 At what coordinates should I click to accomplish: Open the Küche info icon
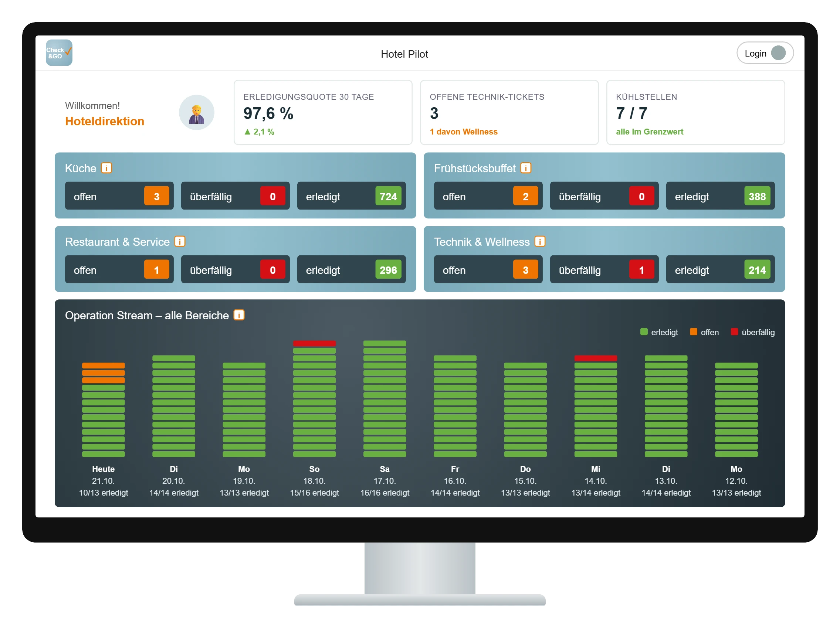click(x=106, y=168)
